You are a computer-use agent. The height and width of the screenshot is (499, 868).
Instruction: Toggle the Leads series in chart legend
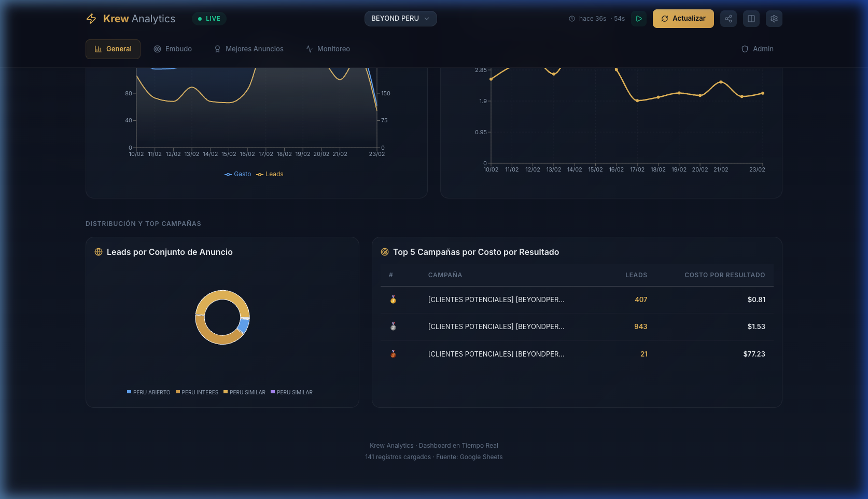pos(270,174)
